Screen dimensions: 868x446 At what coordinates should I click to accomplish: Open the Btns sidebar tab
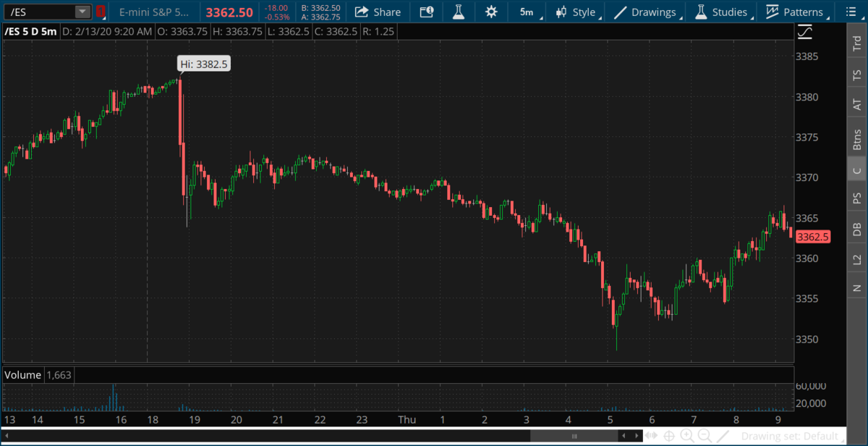[857, 139]
